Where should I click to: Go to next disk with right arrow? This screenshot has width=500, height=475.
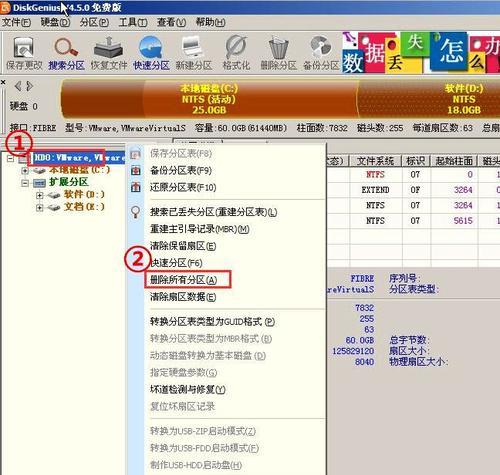(30, 86)
